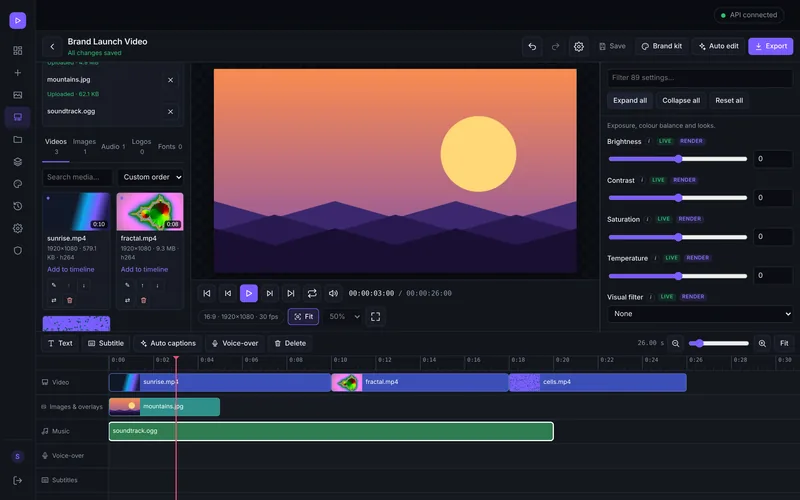Click the Filter 89 settings search field
This screenshot has height=500, width=800.
pos(699,78)
